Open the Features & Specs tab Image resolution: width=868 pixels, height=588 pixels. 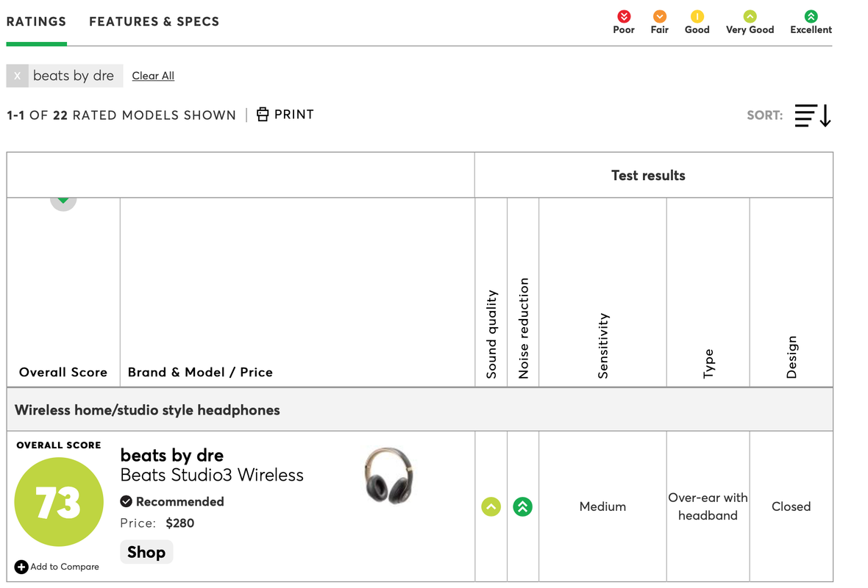point(154,21)
